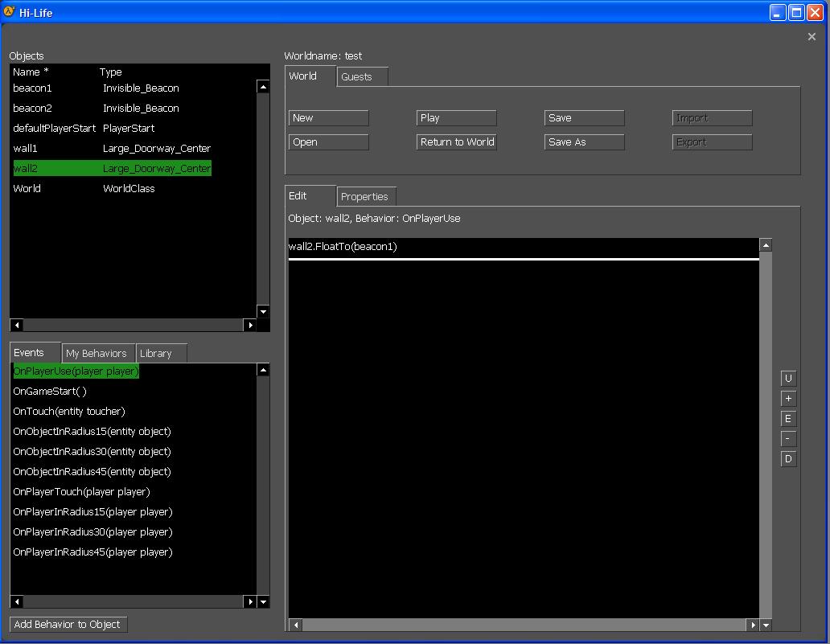
Task: Select OnObjectInRadius30 event
Action: (92, 451)
